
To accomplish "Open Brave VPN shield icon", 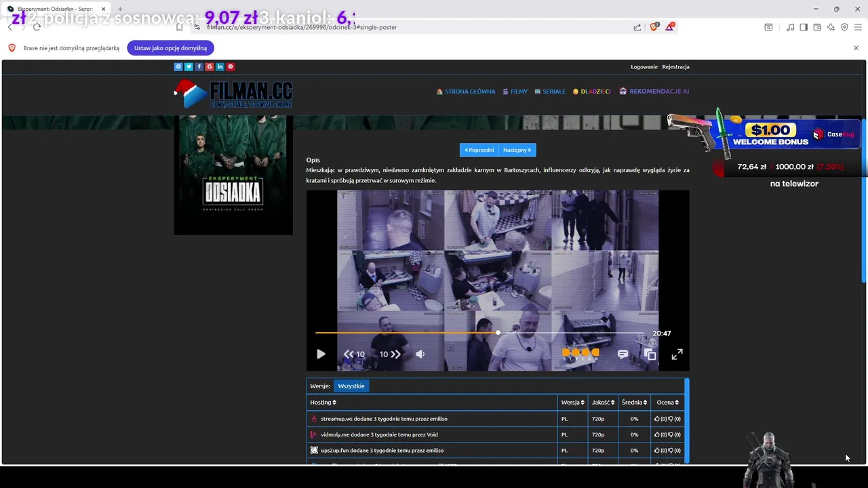I will (844, 27).
